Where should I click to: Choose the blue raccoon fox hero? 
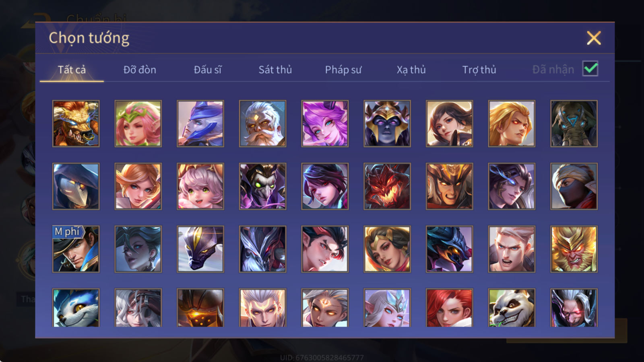click(76, 308)
